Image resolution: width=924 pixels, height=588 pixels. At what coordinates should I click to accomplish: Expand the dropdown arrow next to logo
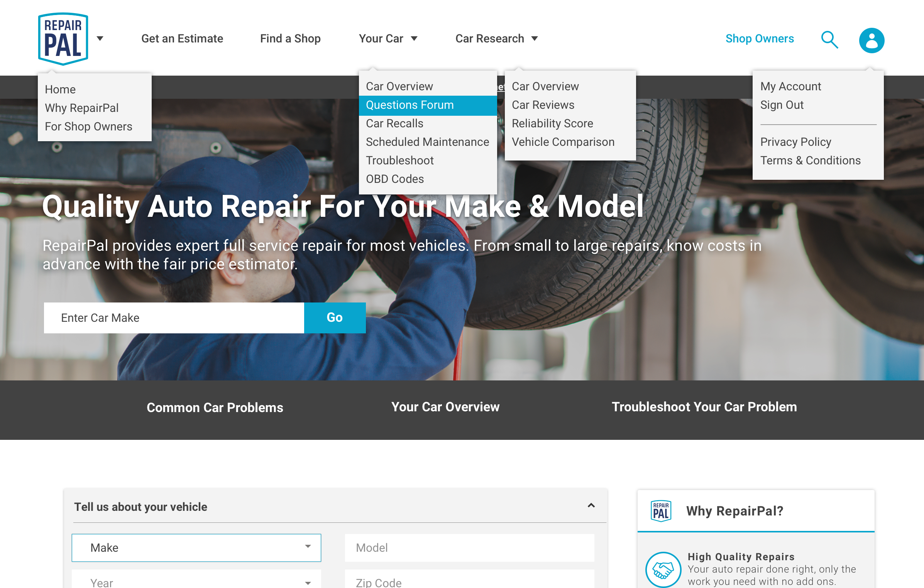click(100, 39)
